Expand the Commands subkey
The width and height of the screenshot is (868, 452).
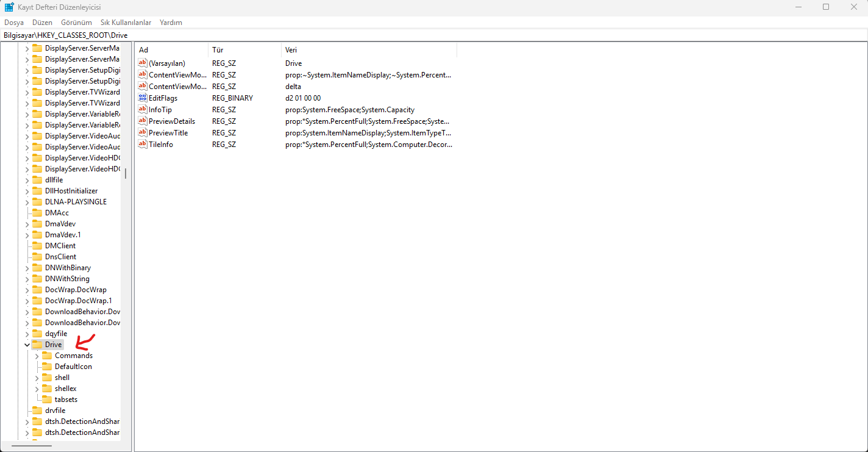37,356
